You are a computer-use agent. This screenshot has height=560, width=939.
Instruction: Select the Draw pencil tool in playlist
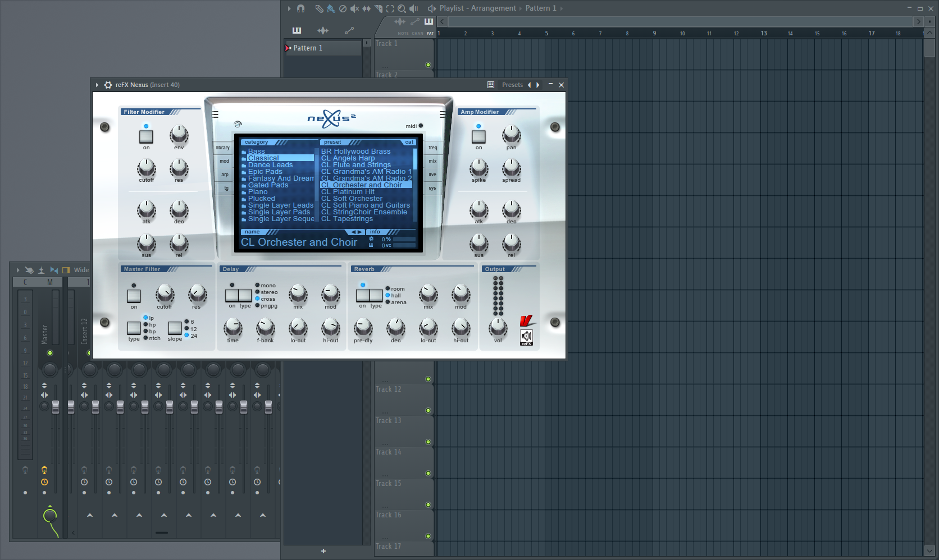pos(319,8)
